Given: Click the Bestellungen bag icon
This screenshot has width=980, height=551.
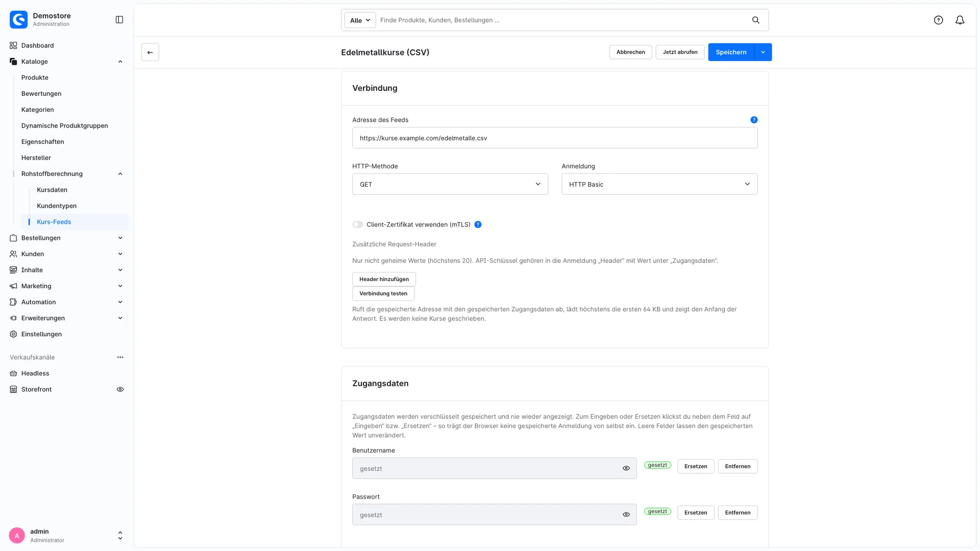Looking at the screenshot, I should pos(13,238).
